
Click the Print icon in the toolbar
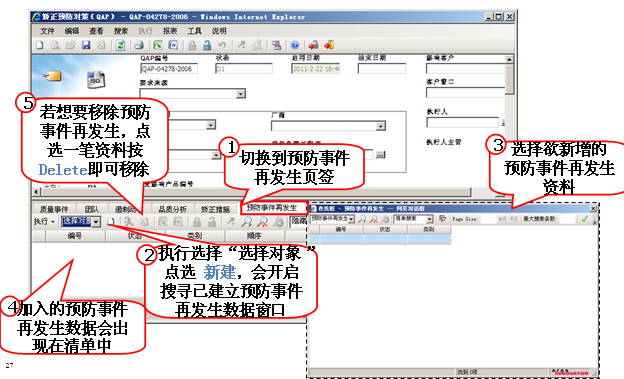[138, 45]
